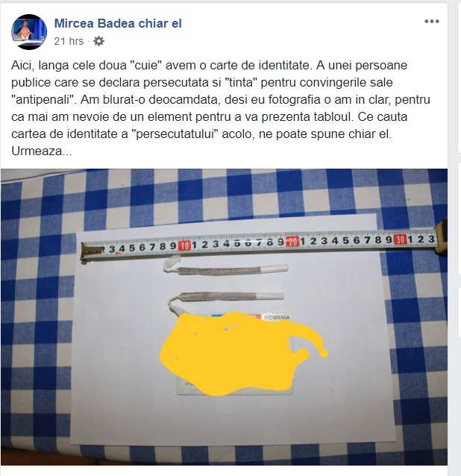Click the blue checkered tablecloth in photo
Viewport: 461px width, 476px height.
click(x=40, y=304)
